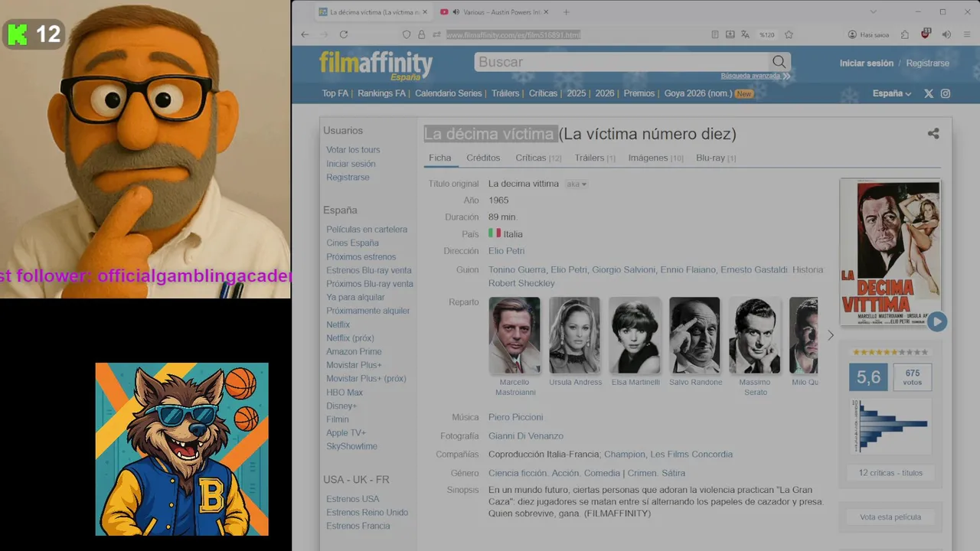Click the speaker icon in browser toolbar
980x551 pixels.
click(946, 34)
